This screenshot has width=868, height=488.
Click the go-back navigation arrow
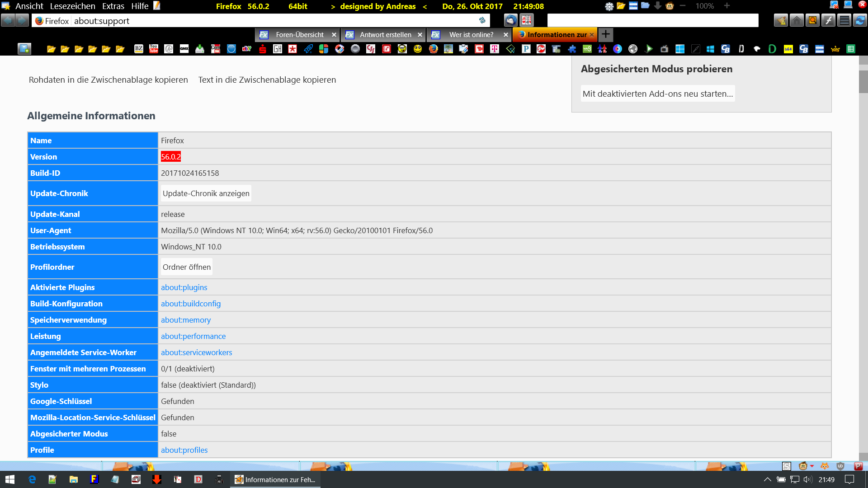(x=8, y=20)
